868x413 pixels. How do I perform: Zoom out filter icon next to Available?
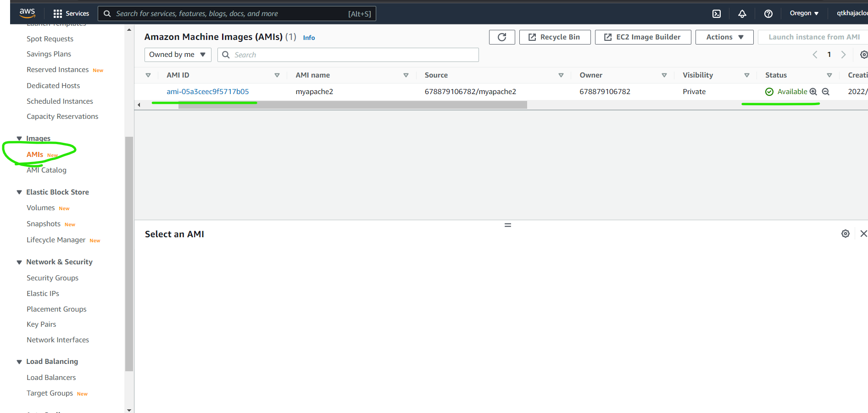[x=825, y=92]
